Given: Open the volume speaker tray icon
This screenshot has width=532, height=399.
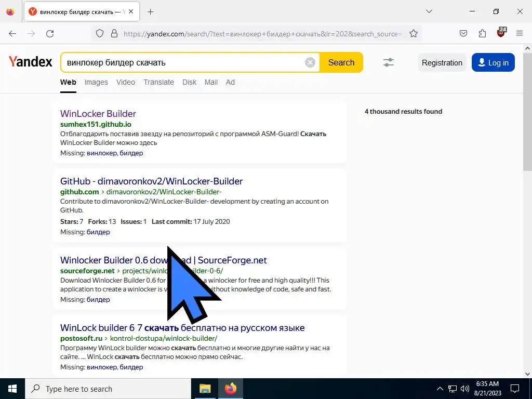Looking at the screenshot, I should coord(465,389).
